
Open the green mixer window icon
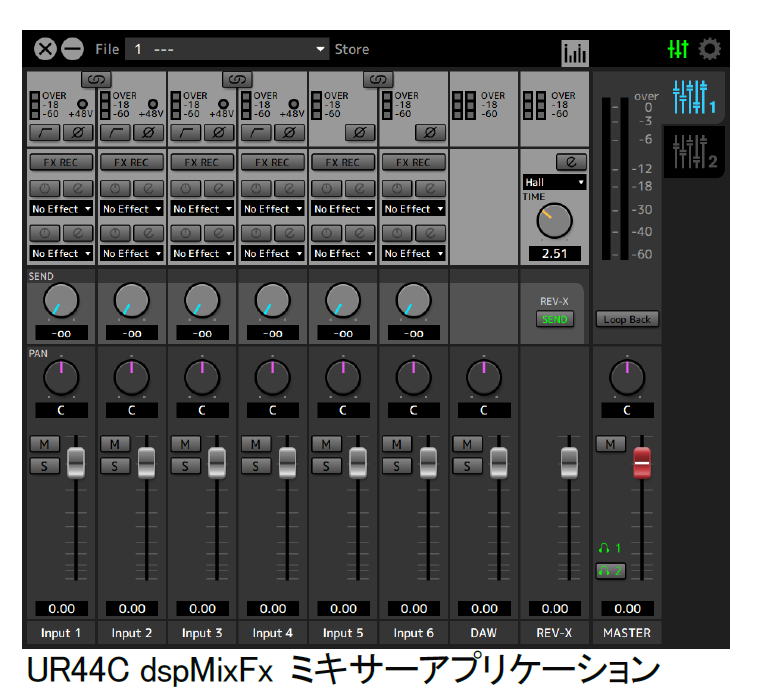pyautogui.click(x=678, y=49)
